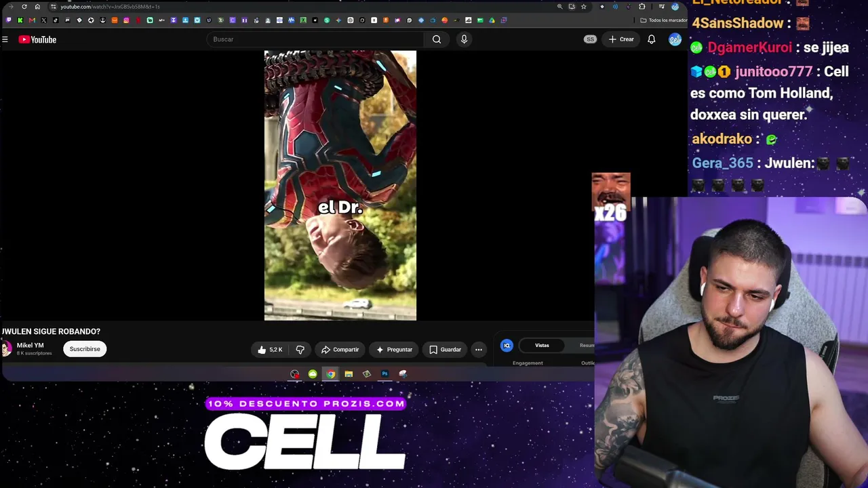Viewport: 868px width, 488px height.
Task: Click the magnifier search button
Action: (x=437, y=39)
